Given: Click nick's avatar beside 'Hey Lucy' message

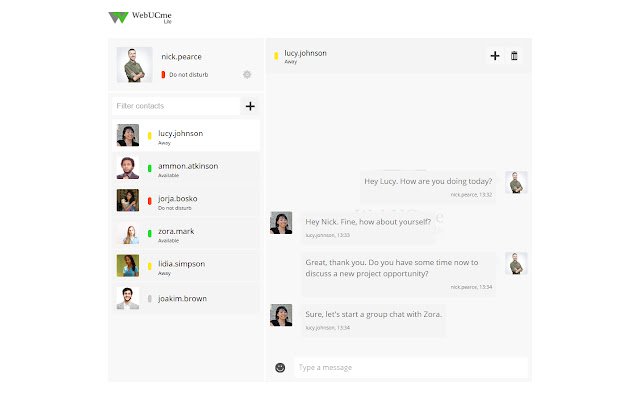Looking at the screenshot, I should coord(516,182).
